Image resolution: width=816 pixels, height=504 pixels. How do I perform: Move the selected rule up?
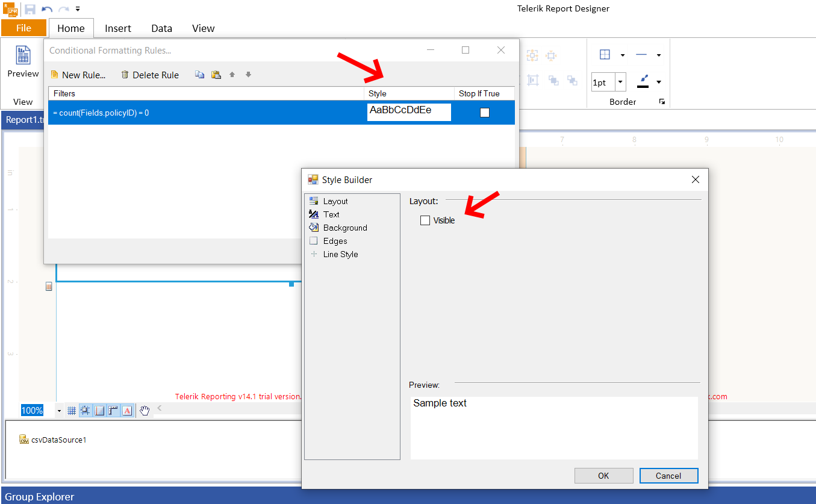tap(232, 75)
